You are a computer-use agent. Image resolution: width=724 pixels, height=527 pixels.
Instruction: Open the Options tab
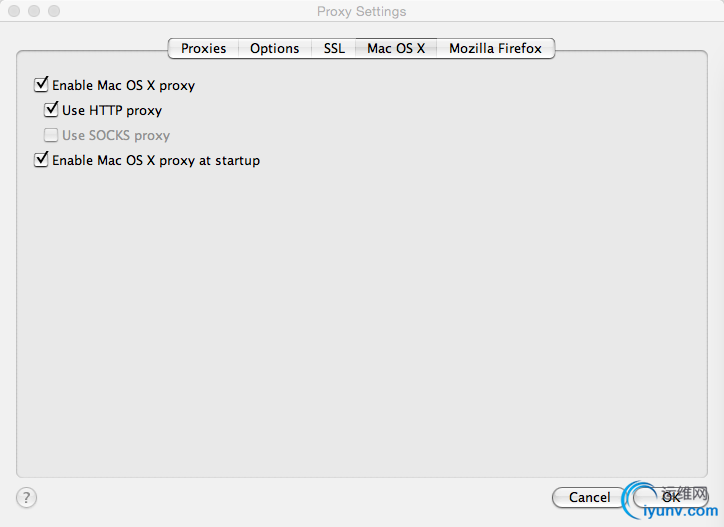coord(275,48)
